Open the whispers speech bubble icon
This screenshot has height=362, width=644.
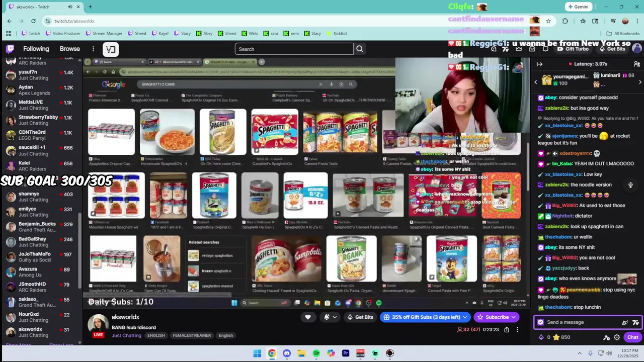coord(545,49)
